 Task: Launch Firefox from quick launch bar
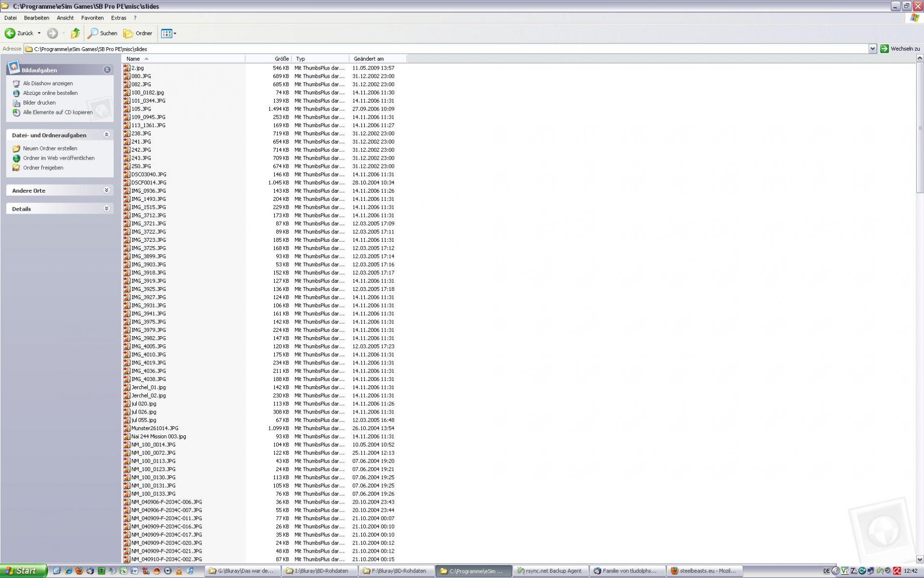coord(79,571)
